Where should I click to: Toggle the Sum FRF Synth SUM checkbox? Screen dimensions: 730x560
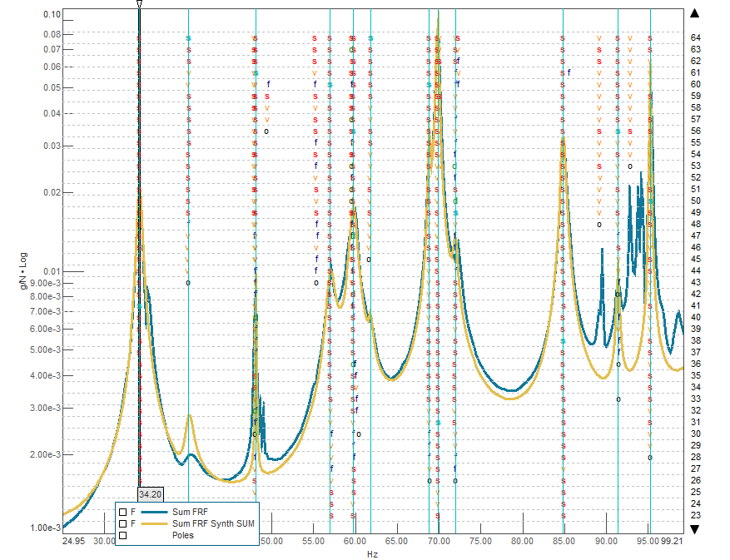click(x=122, y=523)
